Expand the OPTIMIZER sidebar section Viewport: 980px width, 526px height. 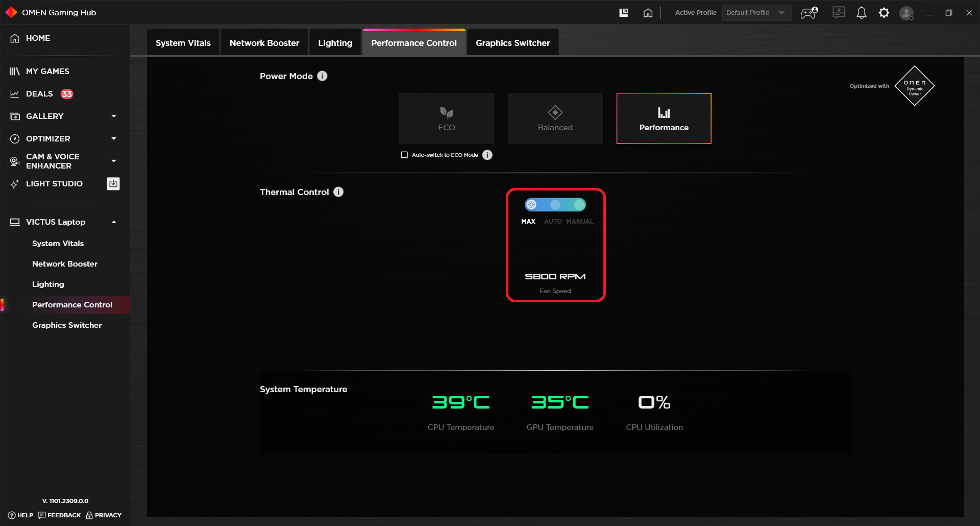pos(113,138)
